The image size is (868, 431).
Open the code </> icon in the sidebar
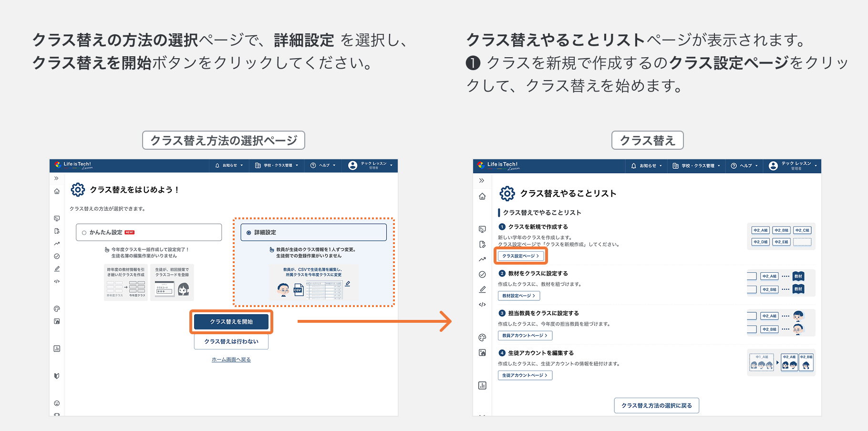coord(56,281)
